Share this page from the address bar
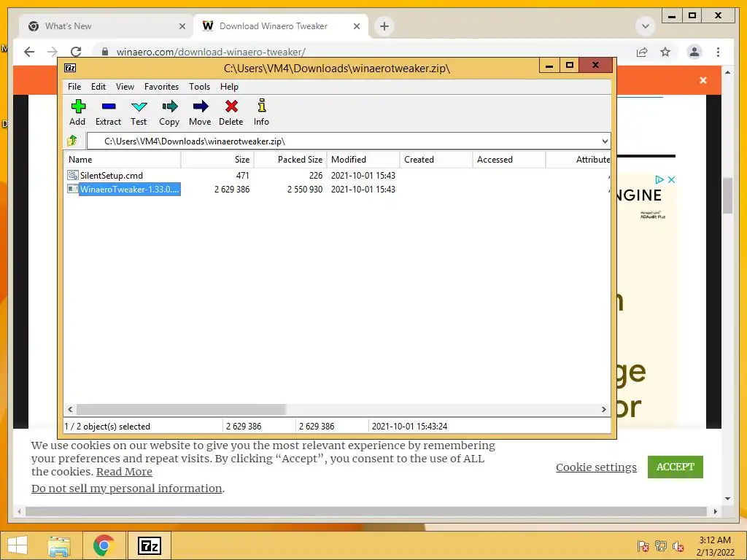Image resolution: width=747 pixels, height=560 pixels. [x=642, y=52]
